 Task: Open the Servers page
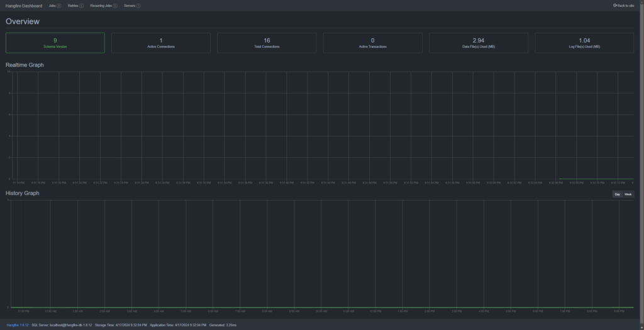point(132,6)
